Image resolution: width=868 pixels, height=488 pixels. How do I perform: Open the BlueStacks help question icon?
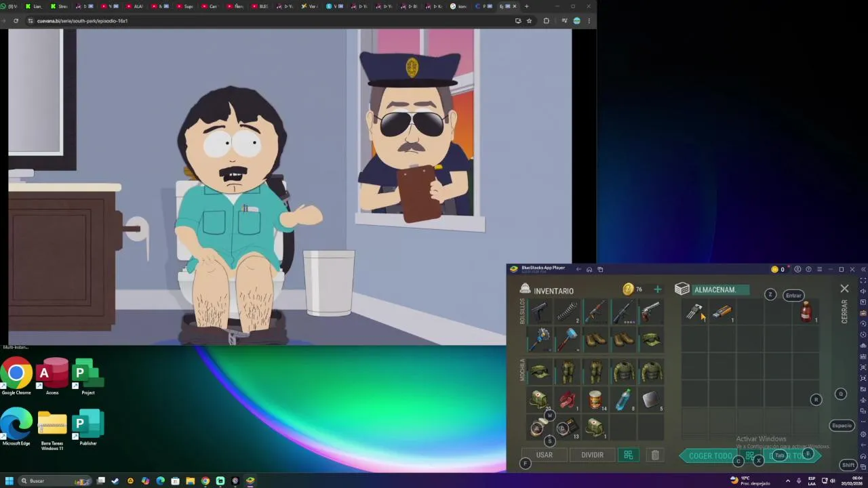(808, 269)
